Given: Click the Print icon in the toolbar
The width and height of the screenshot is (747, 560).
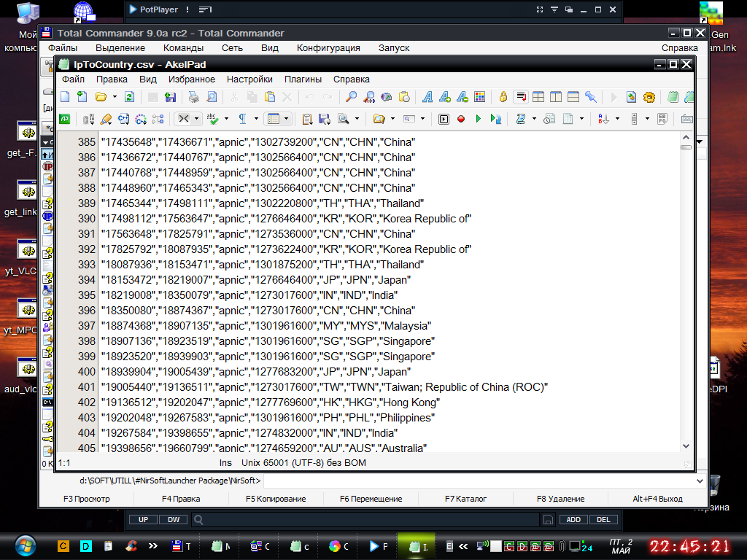Looking at the screenshot, I should click(193, 97).
